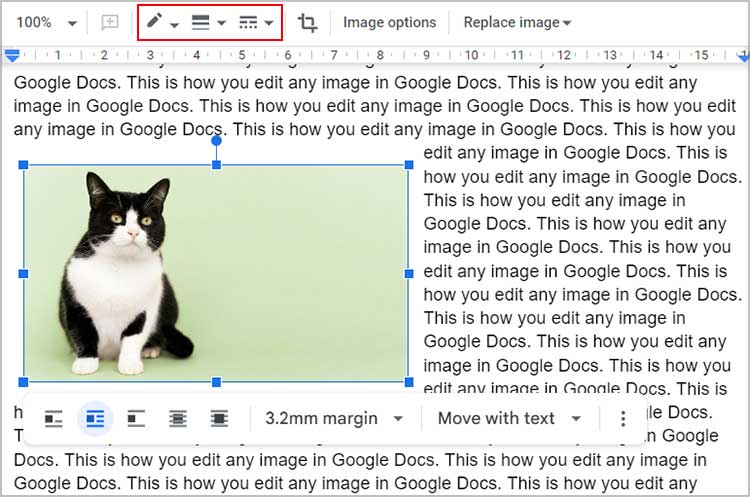The height and width of the screenshot is (497, 750).
Task: Click the bottom-right resize handle
Action: click(x=409, y=382)
